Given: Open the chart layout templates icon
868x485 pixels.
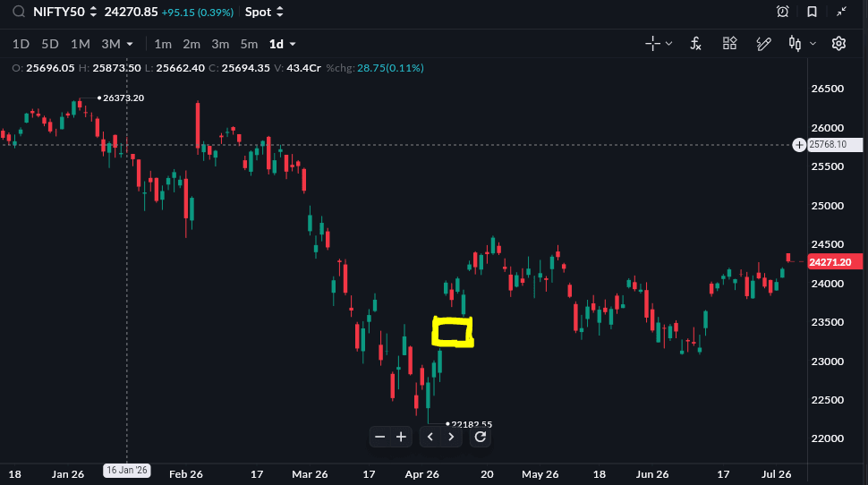Looking at the screenshot, I should pos(729,43).
